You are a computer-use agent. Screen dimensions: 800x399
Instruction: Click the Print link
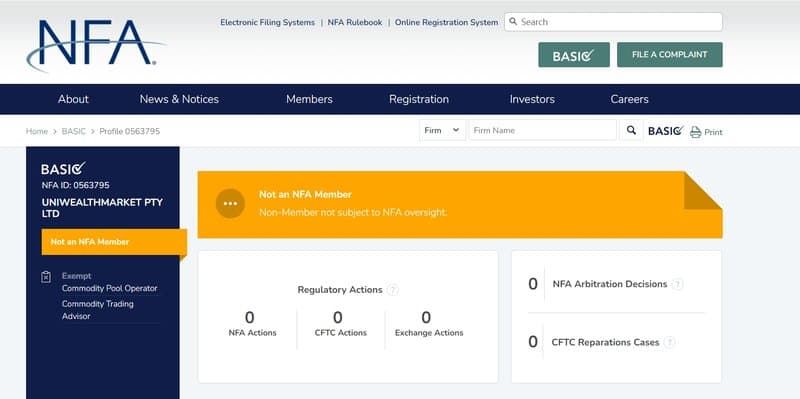(x=713, y=132)
